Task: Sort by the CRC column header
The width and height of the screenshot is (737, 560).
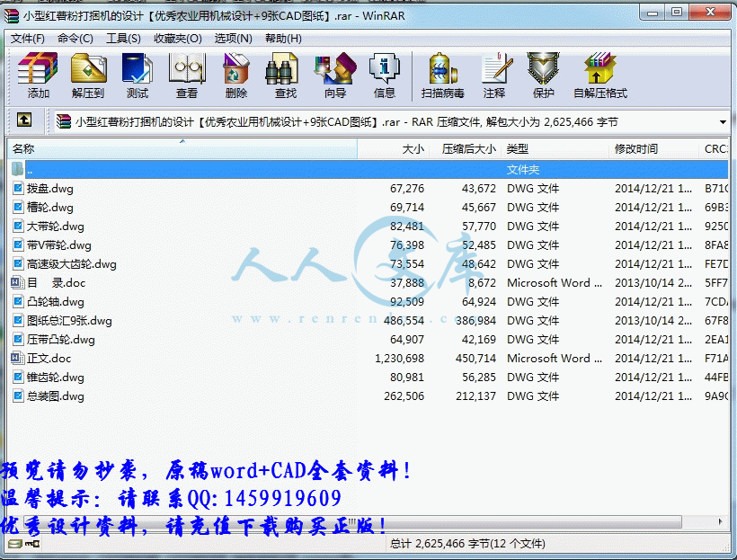Action: [714, 149]
